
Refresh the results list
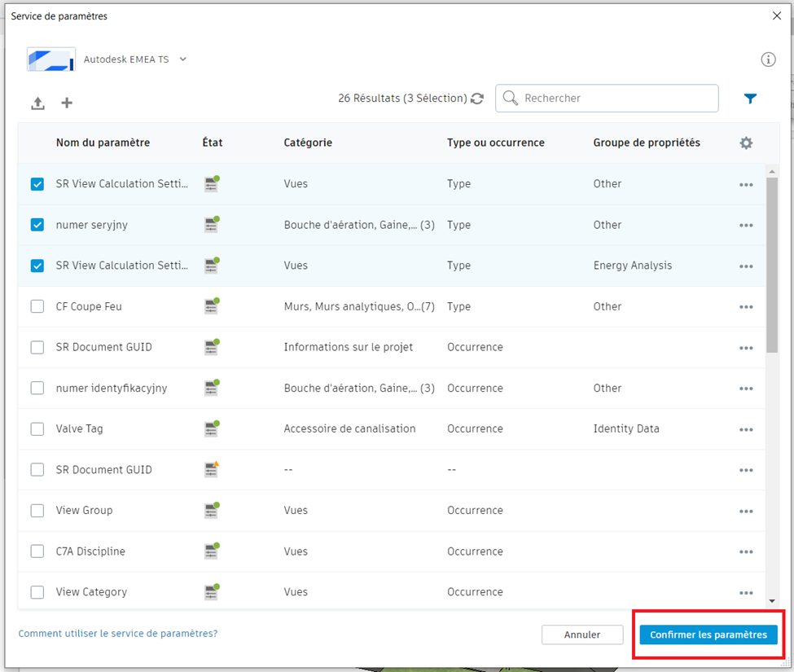click(x=477, y=99)
